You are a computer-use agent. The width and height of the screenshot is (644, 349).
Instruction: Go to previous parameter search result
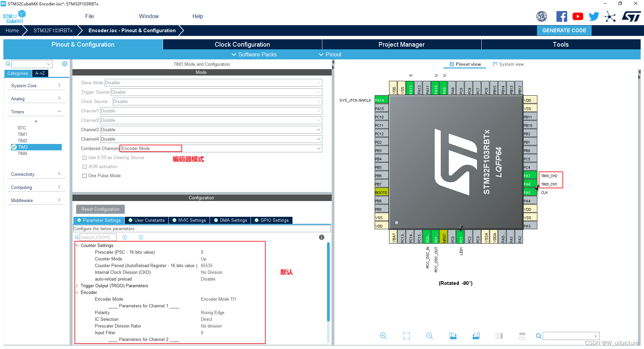(x=125, y=237)
